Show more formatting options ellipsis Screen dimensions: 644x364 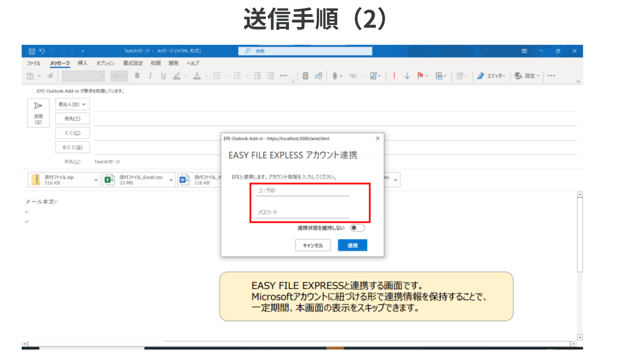coord(283,76)
